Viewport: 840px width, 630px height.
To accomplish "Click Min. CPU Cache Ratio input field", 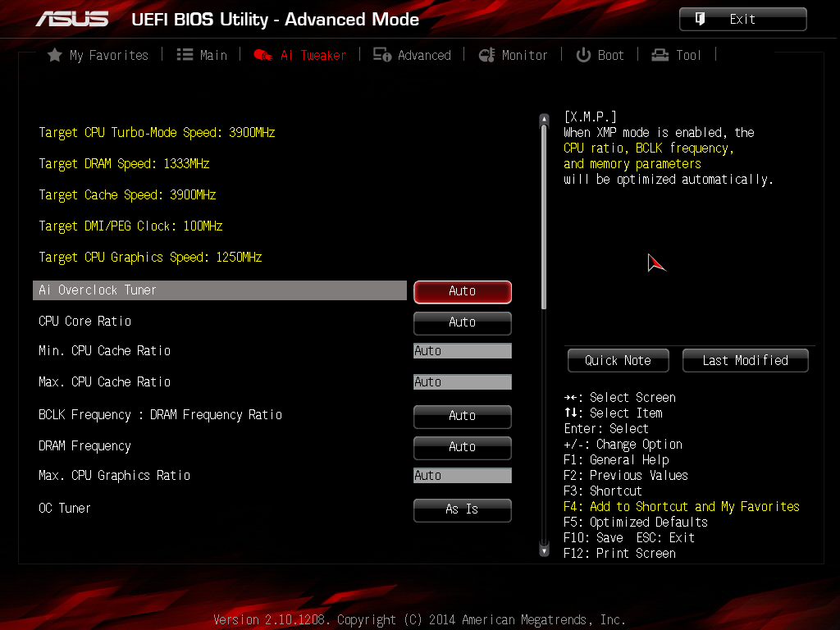I will pyautogui.click(x=463, y=351).
